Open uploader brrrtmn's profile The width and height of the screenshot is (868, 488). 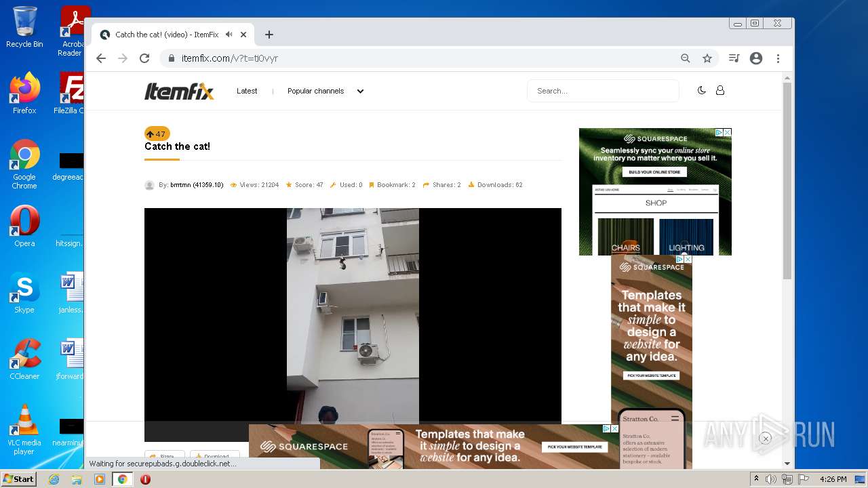[197, 185]
